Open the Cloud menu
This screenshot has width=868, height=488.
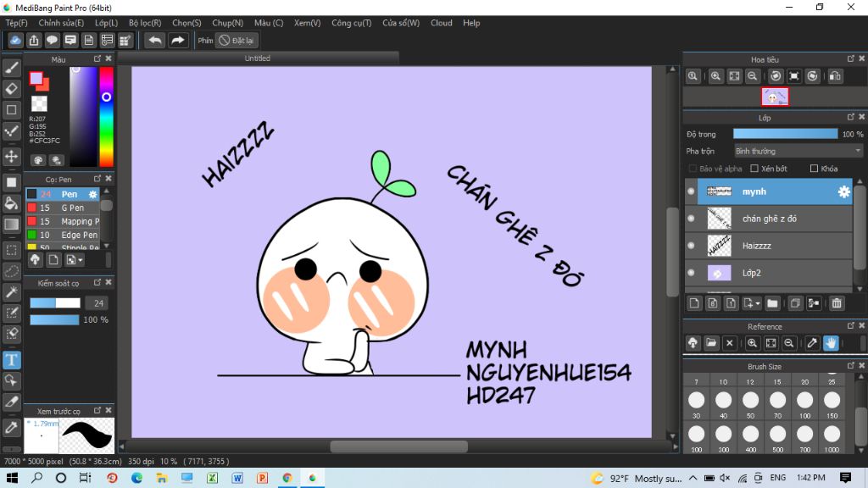(x=441, y=23)
